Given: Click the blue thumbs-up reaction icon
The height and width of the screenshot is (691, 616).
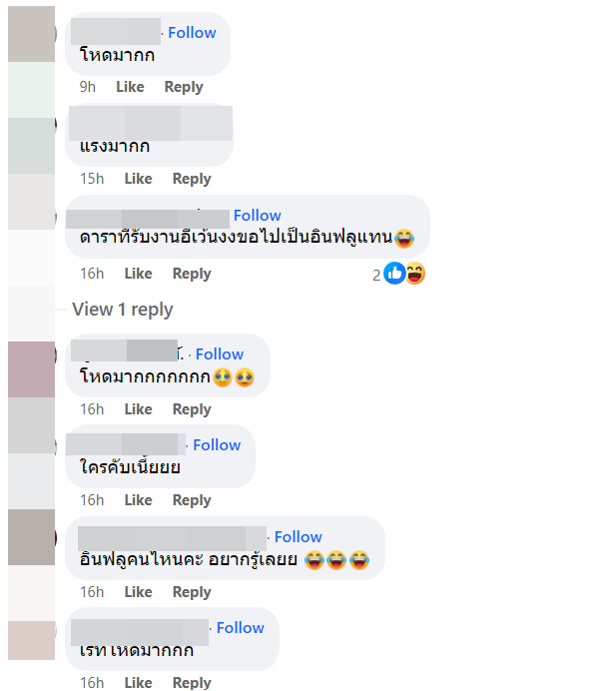Looking at the screenshot, I should tap(394, 274).
